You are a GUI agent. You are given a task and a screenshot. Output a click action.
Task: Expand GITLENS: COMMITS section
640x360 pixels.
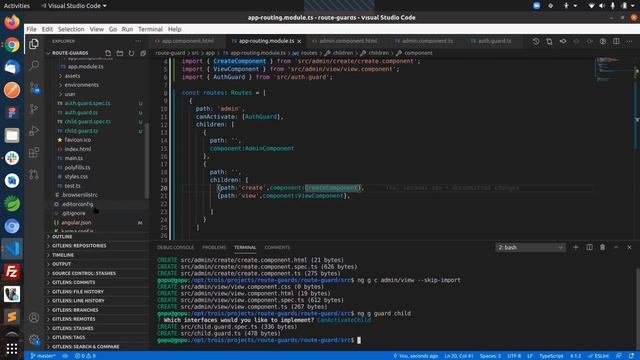click(97, 282)
